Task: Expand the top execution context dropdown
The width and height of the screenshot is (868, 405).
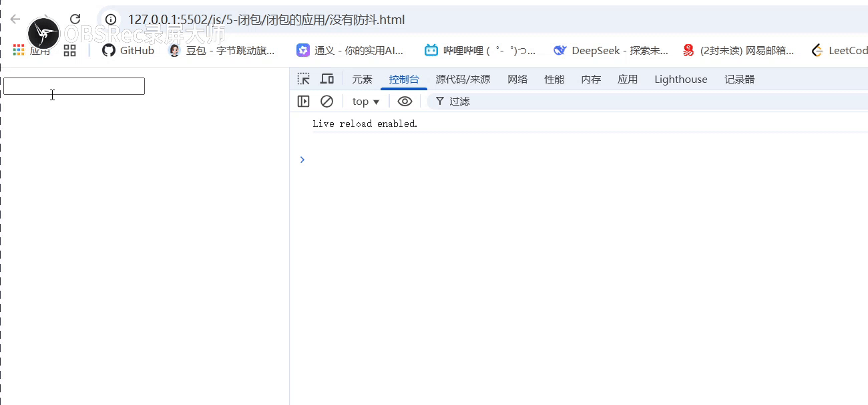Action: (x=365, y=101)
